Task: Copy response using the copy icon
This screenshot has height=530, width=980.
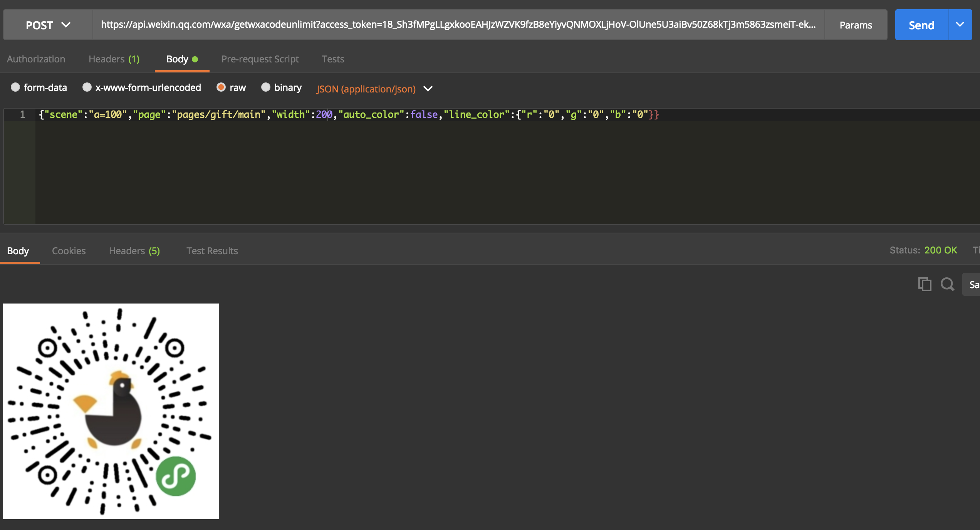Action: point(925,285)
